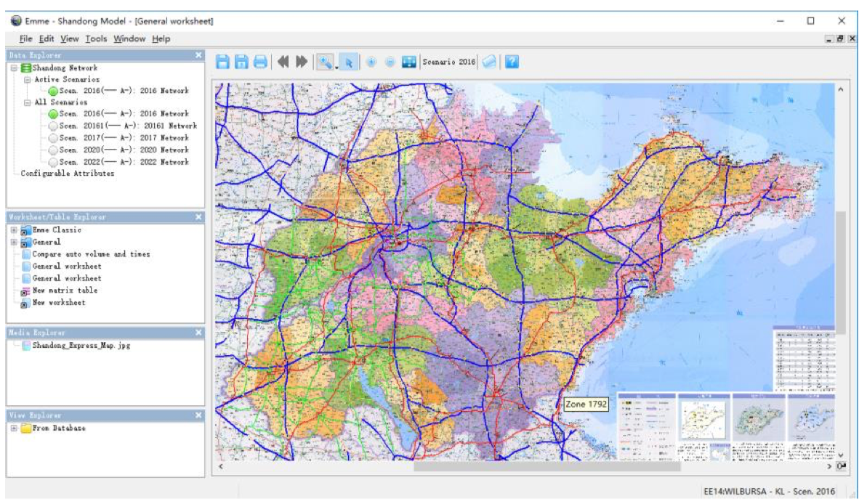The image size is (859, 504).
Task: Open the Help menu
Action: pyautogui.click(x=161, y=39)
